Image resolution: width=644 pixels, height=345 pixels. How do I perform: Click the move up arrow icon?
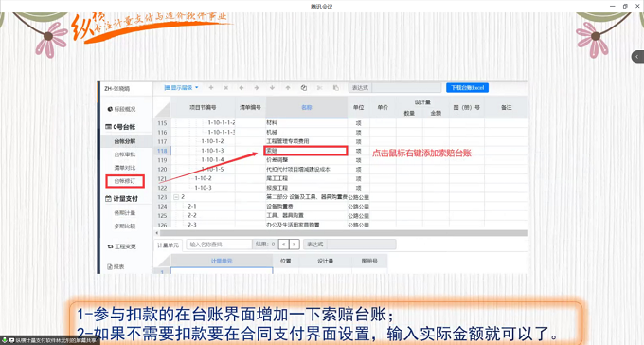click(288, 87)
